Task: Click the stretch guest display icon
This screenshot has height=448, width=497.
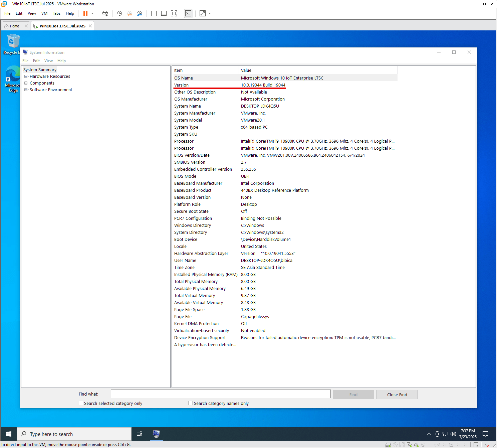Action: (x=203, y=13)
